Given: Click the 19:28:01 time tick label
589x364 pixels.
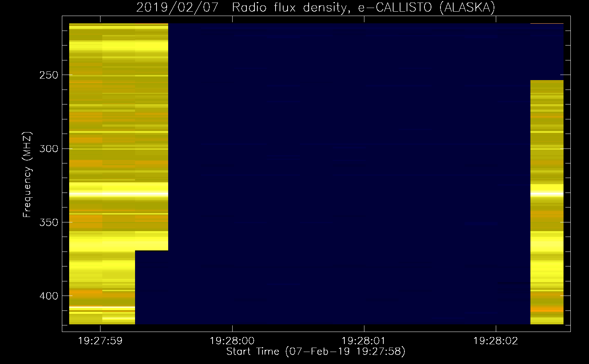Looking at the screenshot, I should 364,341.
